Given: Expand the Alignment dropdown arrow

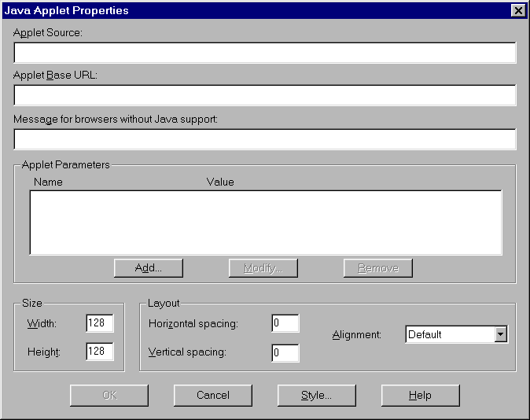Looking at the screenshot, I should tap(500, 334).
